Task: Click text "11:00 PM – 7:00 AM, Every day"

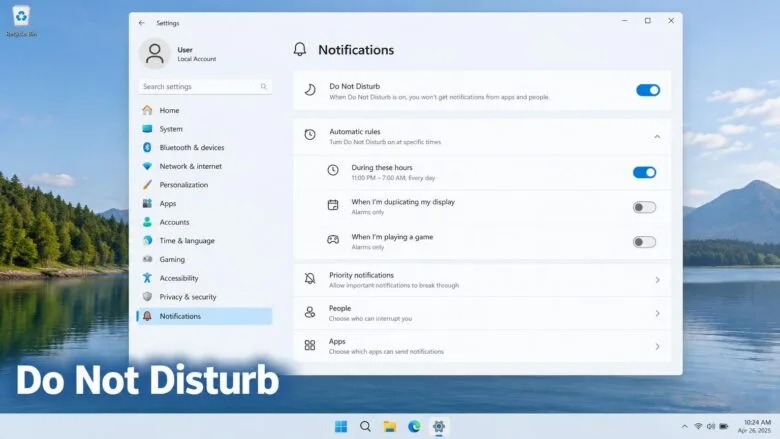Action: [x=393, y=178]
